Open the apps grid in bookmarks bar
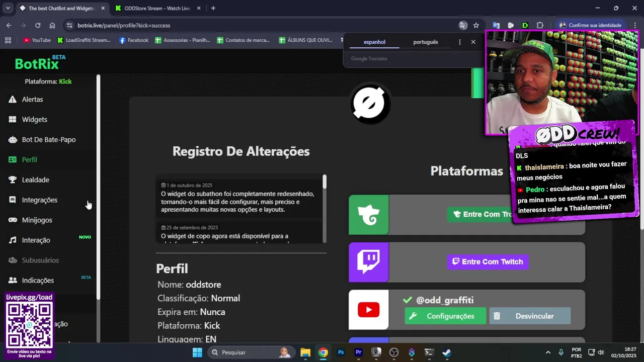The image size is (644, 362). (8, 40)
